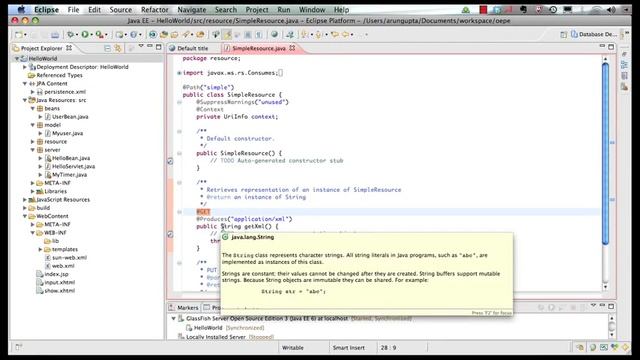Click the editor vertical scrollbar thumb

[606, 154]
